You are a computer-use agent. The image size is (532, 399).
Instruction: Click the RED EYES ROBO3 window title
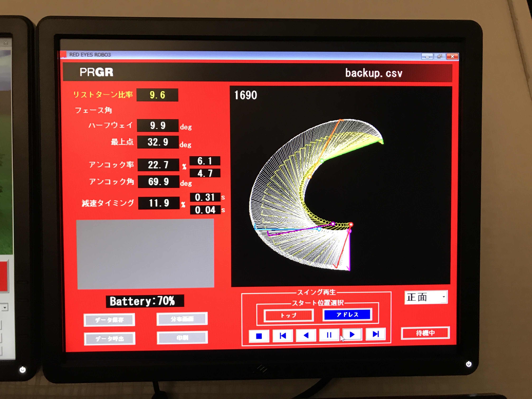(90, 55)
